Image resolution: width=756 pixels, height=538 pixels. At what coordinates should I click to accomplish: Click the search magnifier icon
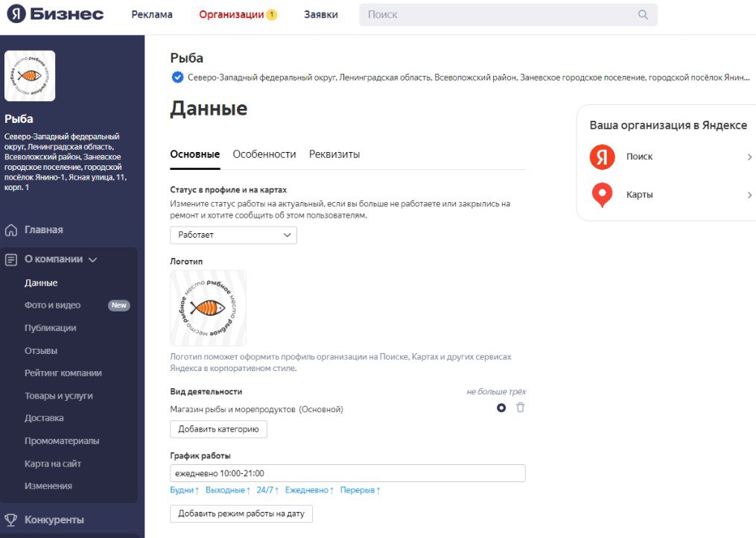coord(644,14)
